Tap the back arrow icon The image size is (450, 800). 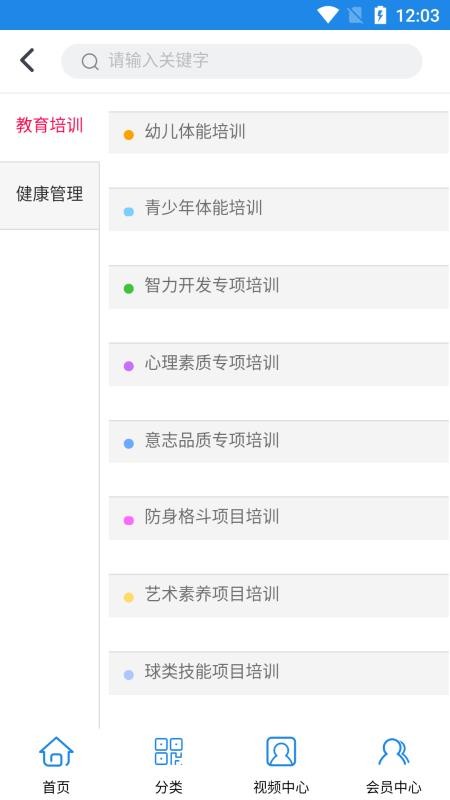pos(27,61)
